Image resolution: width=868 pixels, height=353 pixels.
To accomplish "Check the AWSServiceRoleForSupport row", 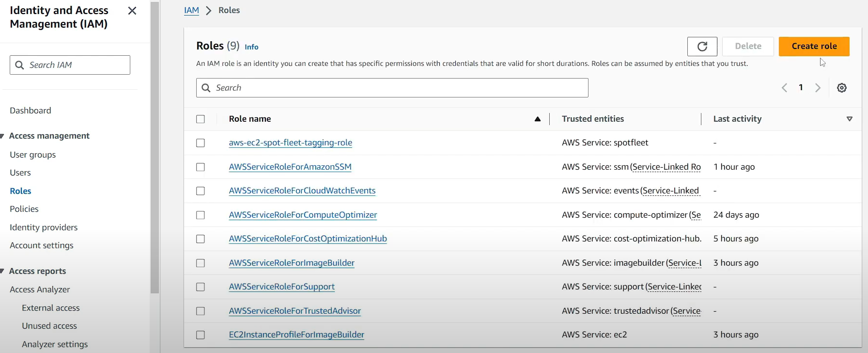I will pos(201,287).
